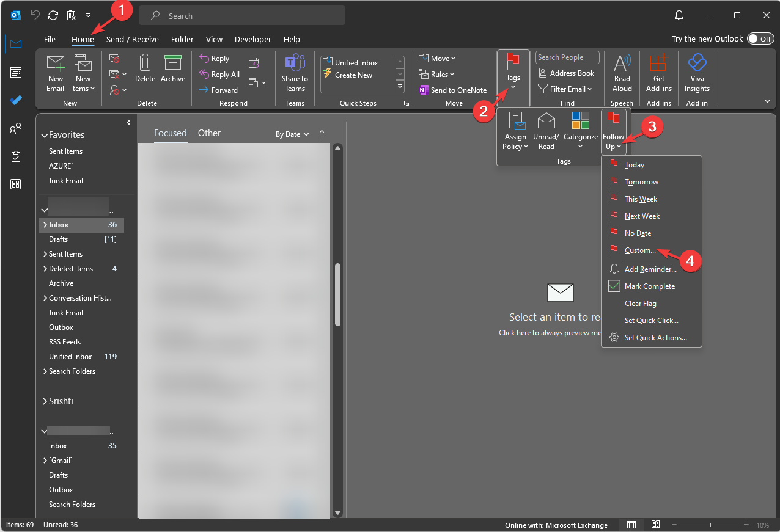
Task: Open Get Add-ins
Action: pos(659,73)
